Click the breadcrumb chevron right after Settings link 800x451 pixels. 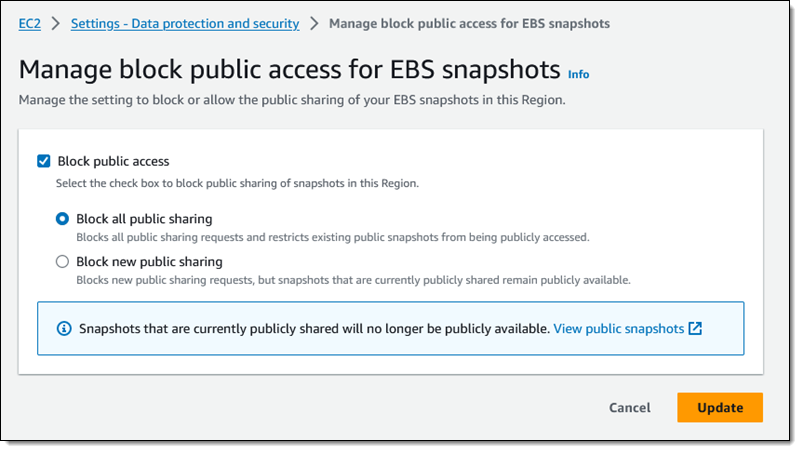314,23
